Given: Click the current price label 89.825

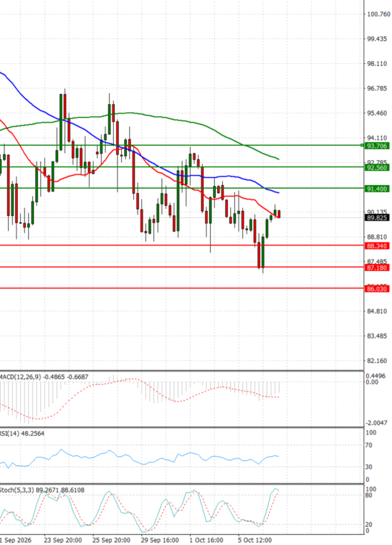Looking at the screenshot, I should (x=377, y=218).
